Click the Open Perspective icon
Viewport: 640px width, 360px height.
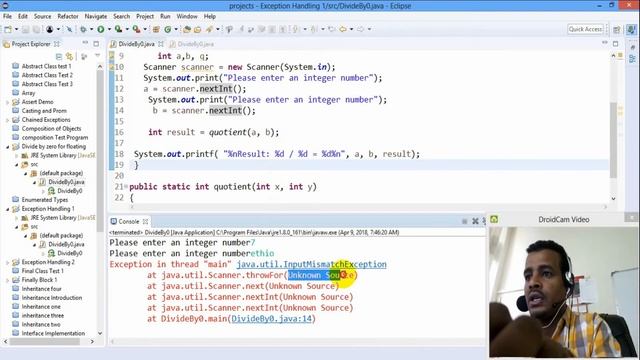pos(617,29)
